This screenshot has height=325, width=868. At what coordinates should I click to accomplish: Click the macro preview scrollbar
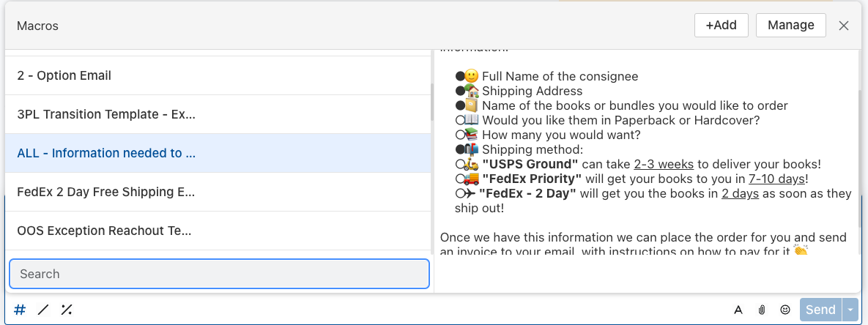(x=860, y=159)
